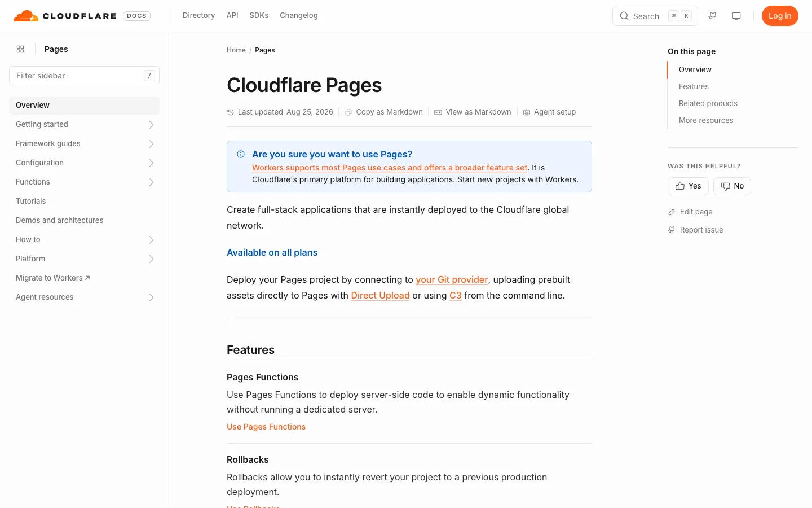Jump to More resources in page outline

[706, 120]
